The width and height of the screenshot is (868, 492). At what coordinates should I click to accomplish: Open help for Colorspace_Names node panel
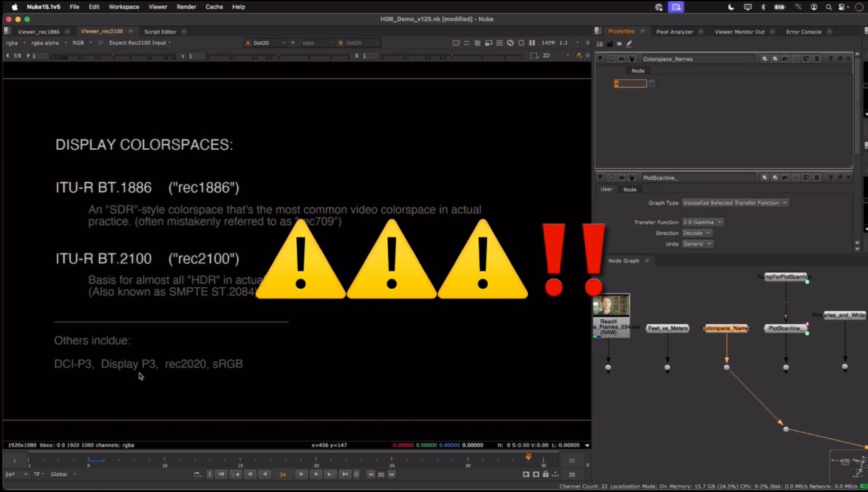pos(830,59)
